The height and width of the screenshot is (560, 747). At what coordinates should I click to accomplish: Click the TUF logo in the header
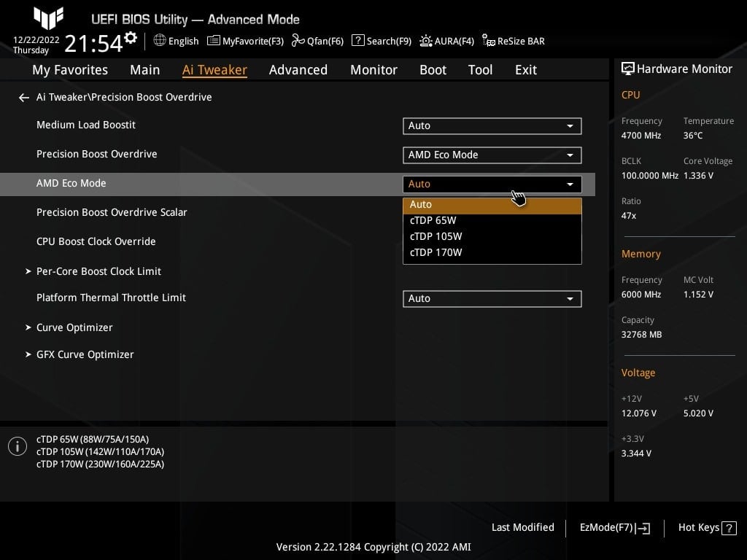pos(49,18)
